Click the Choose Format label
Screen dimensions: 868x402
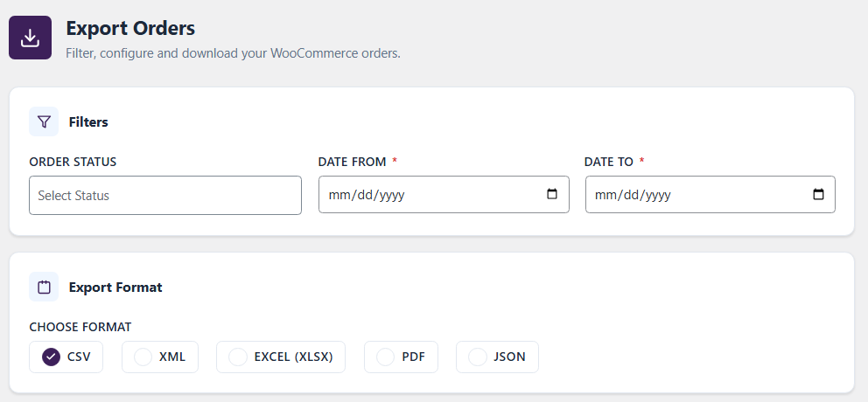pos(80,327)
